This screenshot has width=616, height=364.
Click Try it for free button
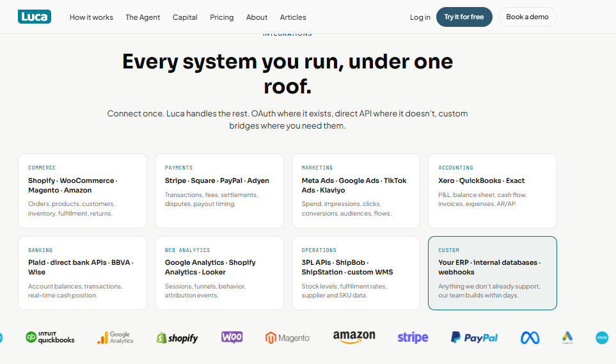pyautogui.click(x=464, y=17)
